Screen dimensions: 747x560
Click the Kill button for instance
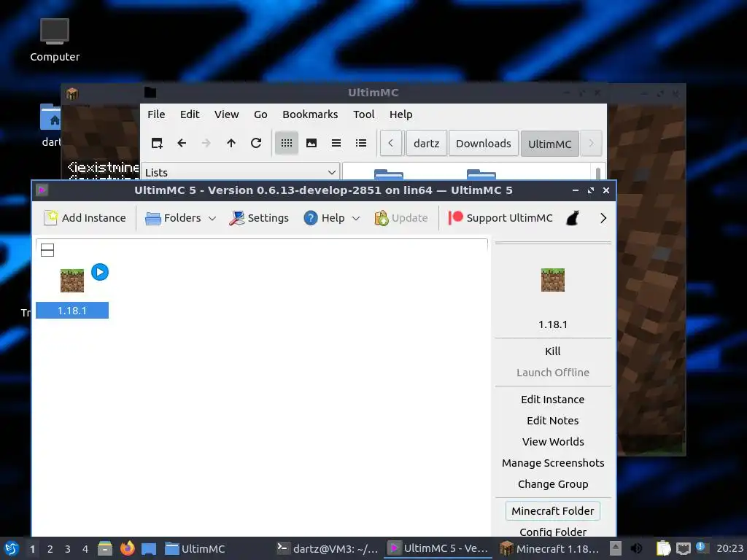(x=553, y=351)
